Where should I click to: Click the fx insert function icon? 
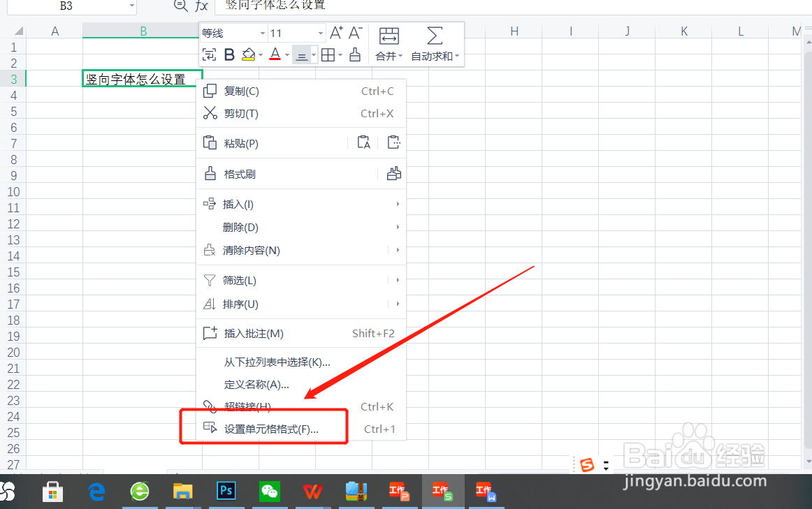click(x=201, y=6)
